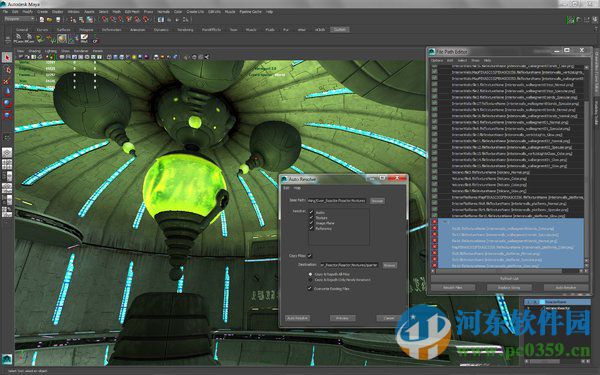
Task: Click the first red snap magnet icon
Action: coord(104,19)
